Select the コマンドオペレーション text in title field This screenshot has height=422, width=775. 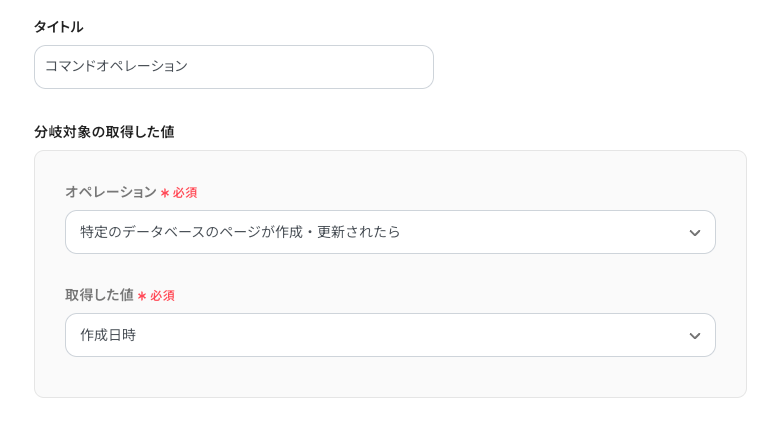pos(116,67)
